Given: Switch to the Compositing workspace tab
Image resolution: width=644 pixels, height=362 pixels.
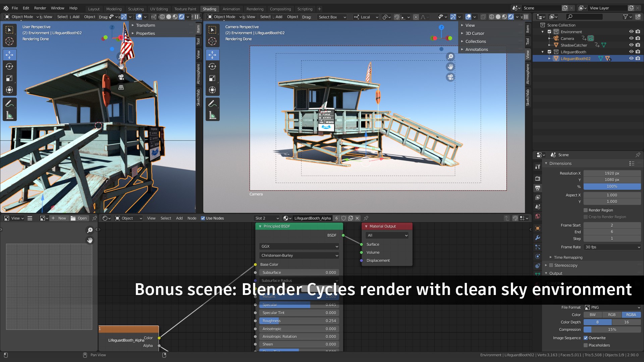Looking at the screenshot, I should click(280, 9).
